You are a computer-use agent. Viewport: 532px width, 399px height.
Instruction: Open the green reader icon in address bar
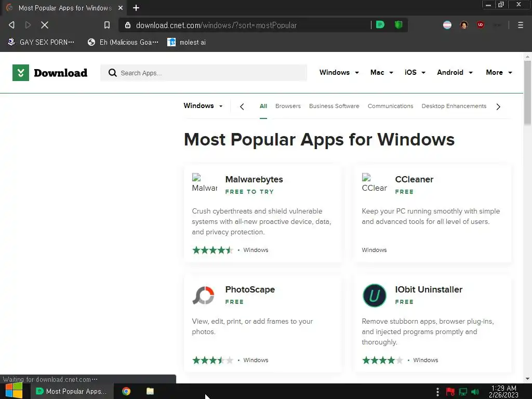pos(380,25)
